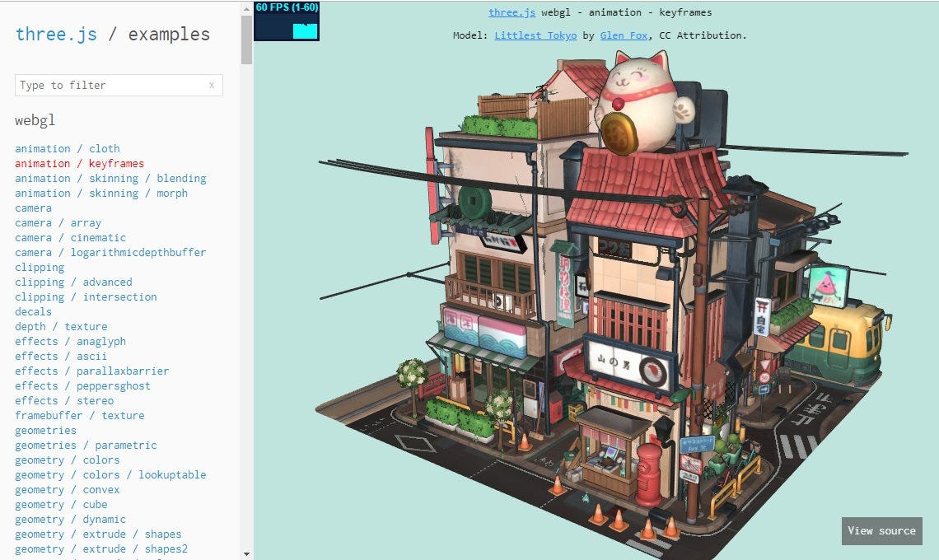
Task: Open the clipping example
Action: coord(40,267)
